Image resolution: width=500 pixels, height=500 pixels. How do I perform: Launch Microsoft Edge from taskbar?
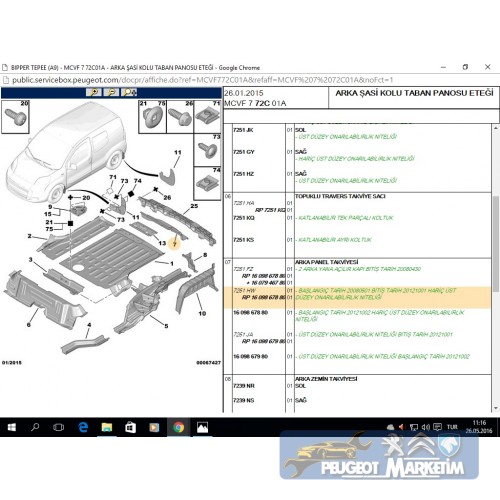point(83,427)
